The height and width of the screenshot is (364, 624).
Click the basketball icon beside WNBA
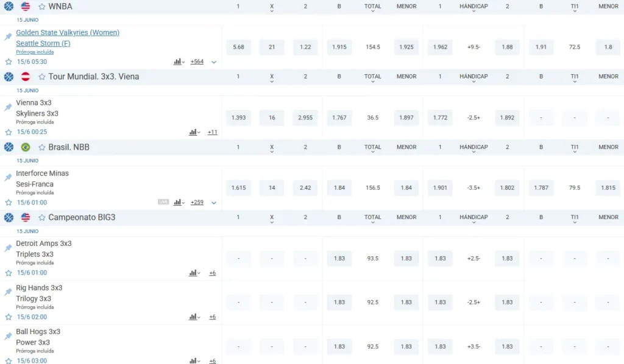tap(9, 7)
